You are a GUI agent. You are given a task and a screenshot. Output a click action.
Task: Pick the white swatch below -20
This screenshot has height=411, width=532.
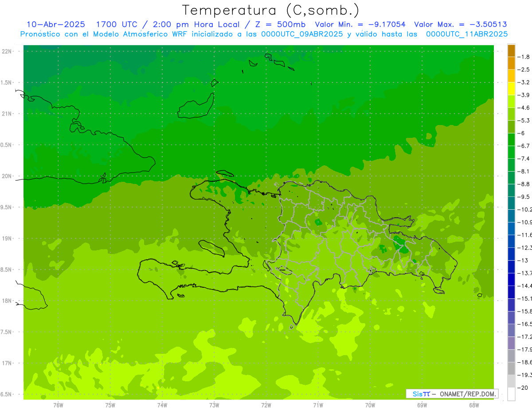511,394
